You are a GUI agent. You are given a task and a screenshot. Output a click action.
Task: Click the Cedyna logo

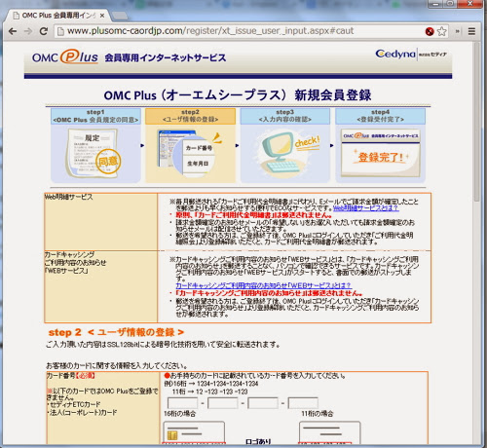(x=411, y=54)
